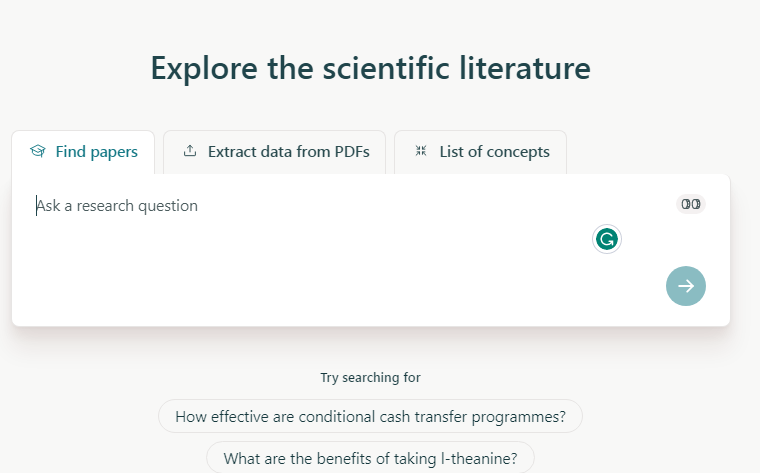The height and width of the screenshot is (473, 760).
Task: Try the conditional cash transfer programmes suggestion
Action: [x=370, y=417]
